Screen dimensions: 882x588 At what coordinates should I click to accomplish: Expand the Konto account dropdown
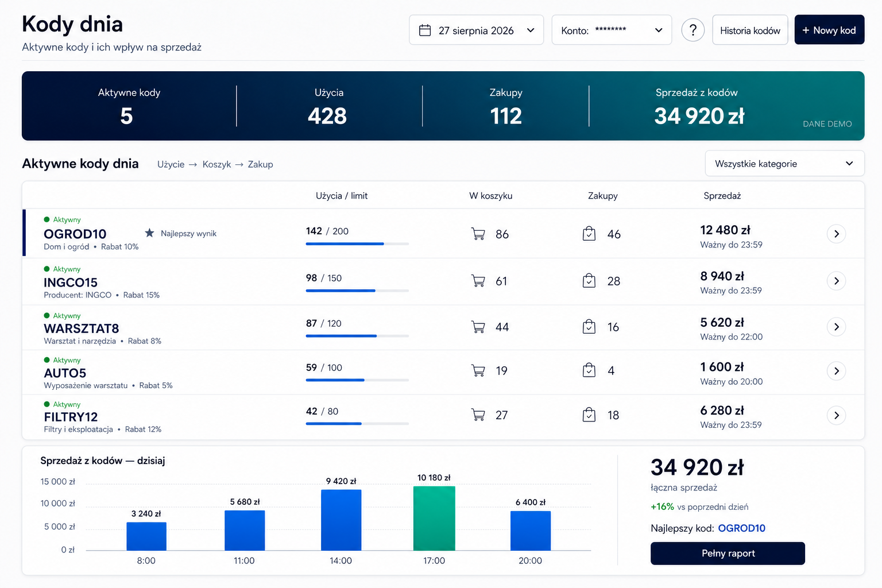coord(612,30)
